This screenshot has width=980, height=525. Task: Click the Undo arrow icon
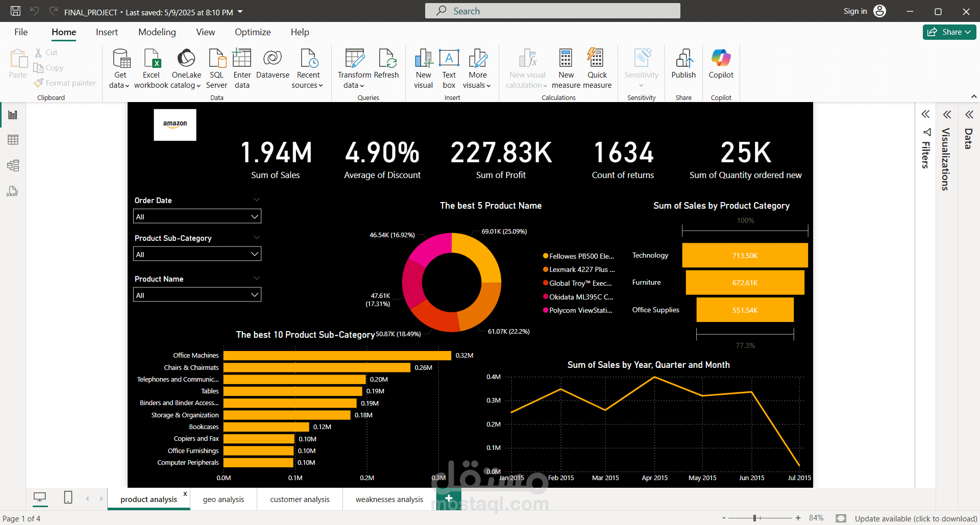click(x=35, y=11)
